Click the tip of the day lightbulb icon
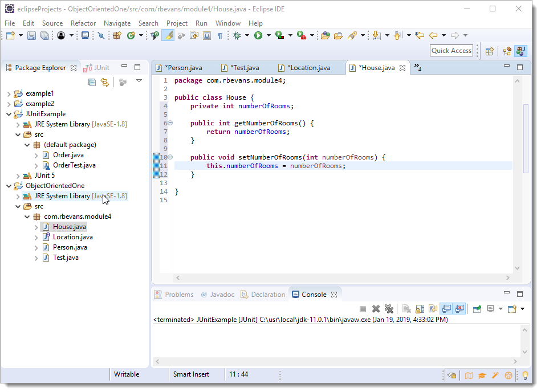Image resolution: width=541 pixels, height=392 pixels. pos(525,375)
